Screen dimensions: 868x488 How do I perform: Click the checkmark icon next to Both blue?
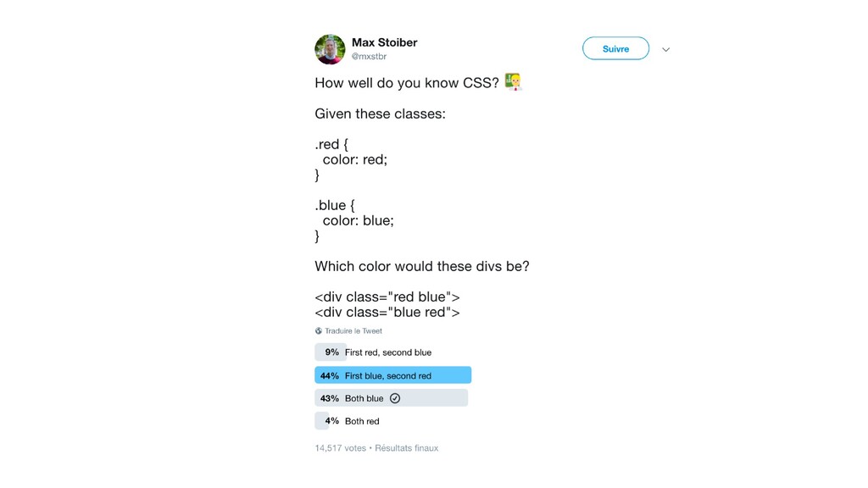[395, 398]
